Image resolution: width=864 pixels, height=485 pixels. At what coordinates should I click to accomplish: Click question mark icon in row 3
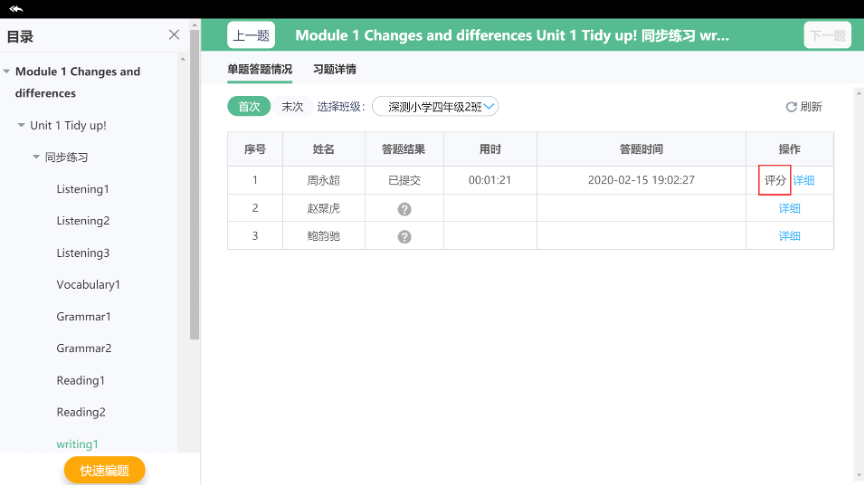coord(404,236)
